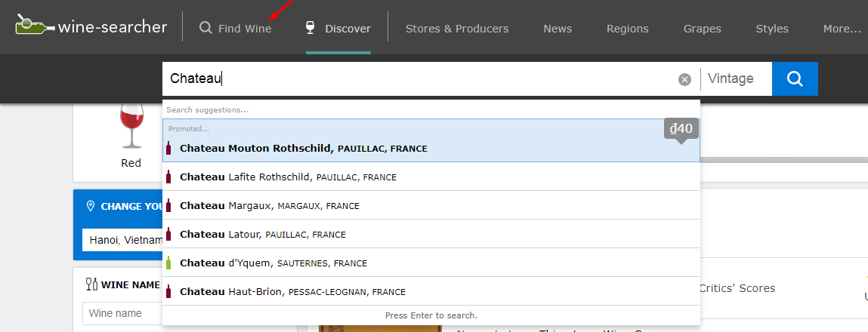868x332 pixels.
Task: Select Chateau d'Yquem suggestion
Action: pyautogui.click(x=431, y=263)
